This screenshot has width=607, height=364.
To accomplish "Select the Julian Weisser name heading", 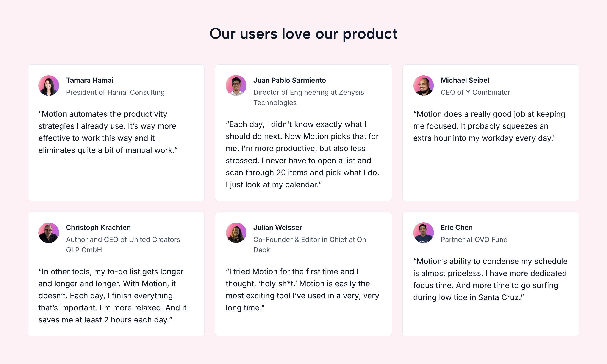I will pos(277,227).
